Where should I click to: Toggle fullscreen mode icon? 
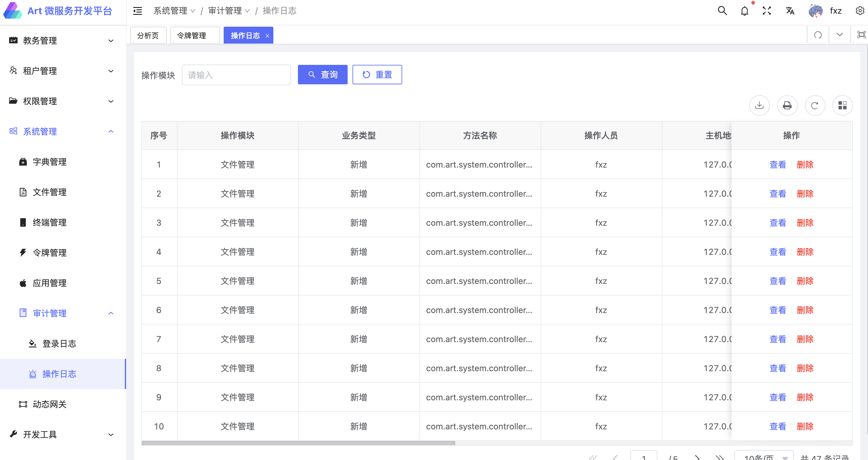coord(767,11)
